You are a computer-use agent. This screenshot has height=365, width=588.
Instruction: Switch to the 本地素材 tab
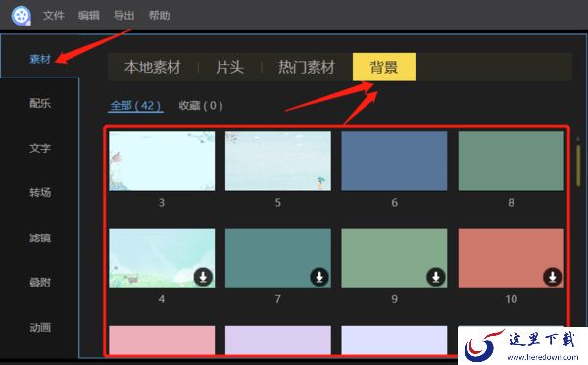click(x=153, y=68)
